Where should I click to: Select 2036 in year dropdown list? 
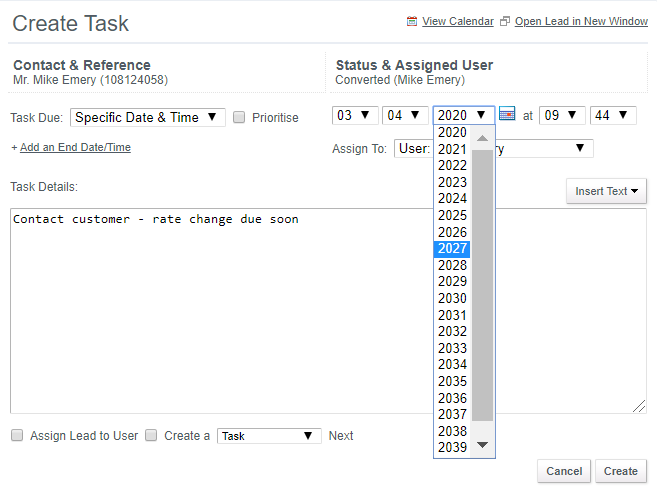pos(452,398)
